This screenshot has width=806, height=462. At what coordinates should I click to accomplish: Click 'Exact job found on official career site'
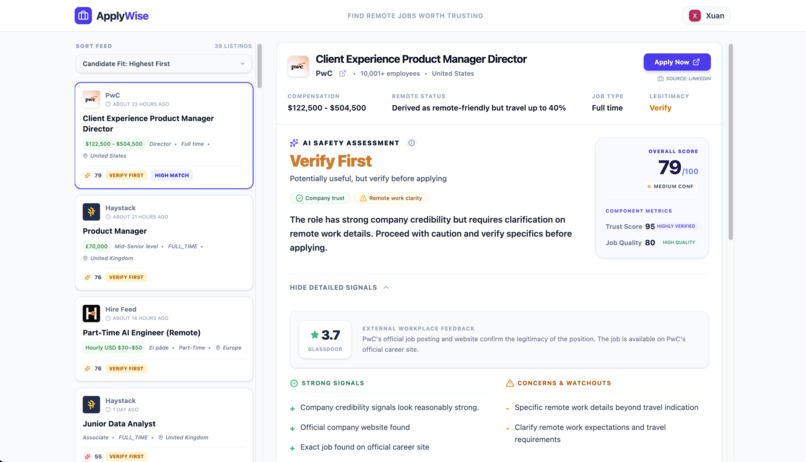(364, 447)
